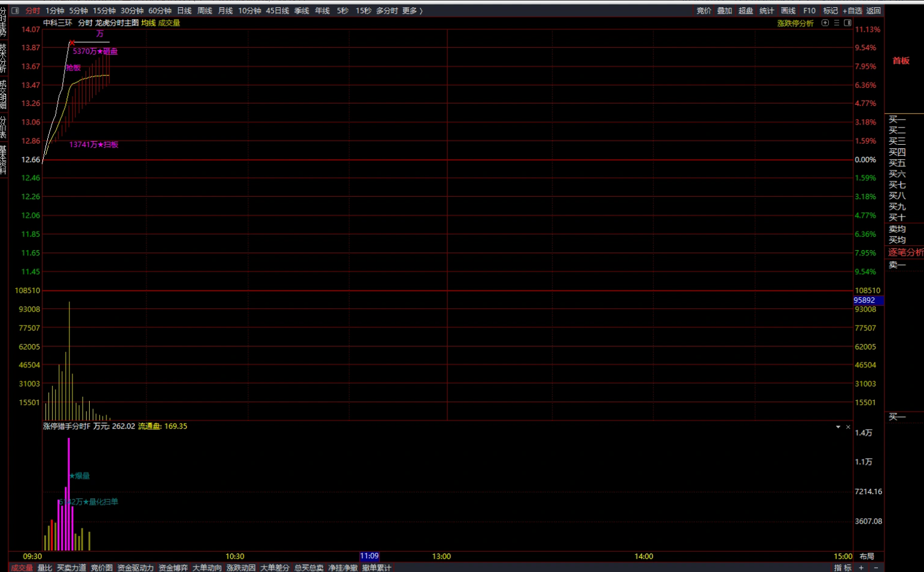Image resolution: width=924 pixels, height=572 pixels.
Task: Expand the 更多 periods dropdown
Action: (412, 11)
